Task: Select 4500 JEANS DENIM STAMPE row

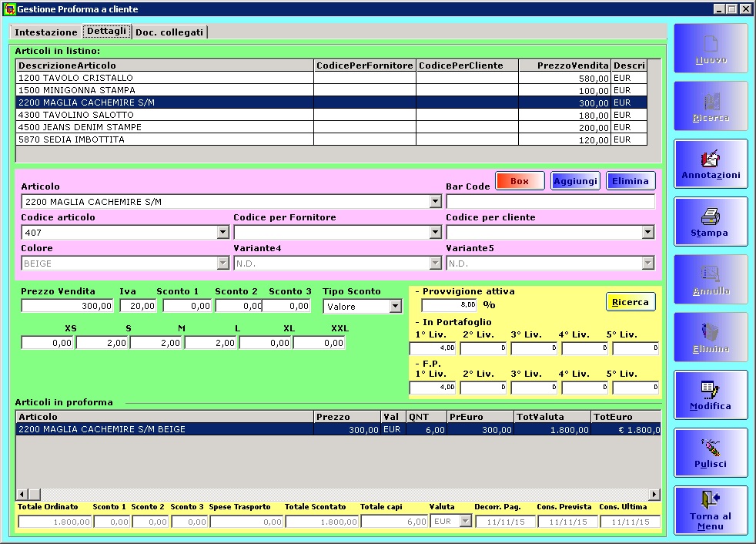Action: (331, 127)
